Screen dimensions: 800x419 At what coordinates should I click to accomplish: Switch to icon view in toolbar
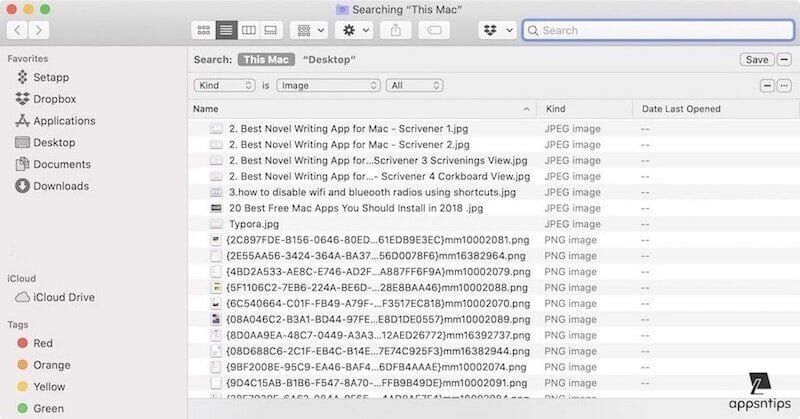pos(204,31)
